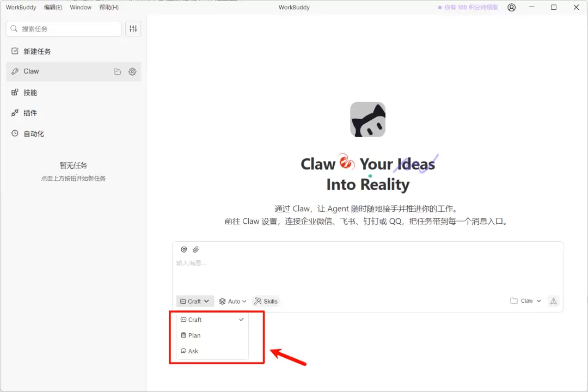The height and width of the screenshot is (392, 588).
Task: Open the 帮助(H) menu
Action: coord(109,8)
